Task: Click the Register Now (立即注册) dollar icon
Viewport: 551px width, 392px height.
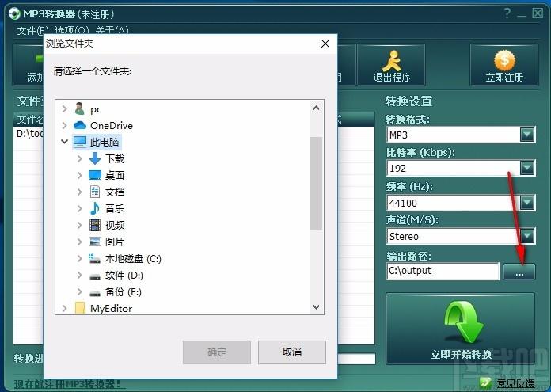Action: tap(504, 60)
